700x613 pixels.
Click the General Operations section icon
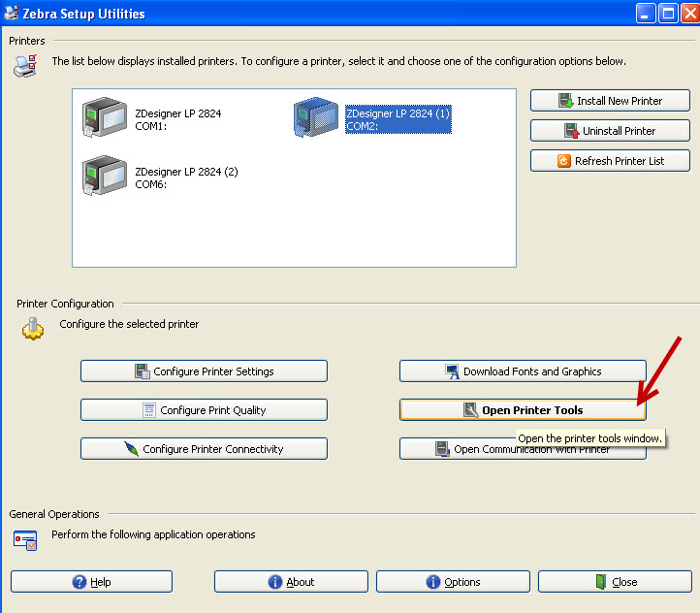point(26,539)
